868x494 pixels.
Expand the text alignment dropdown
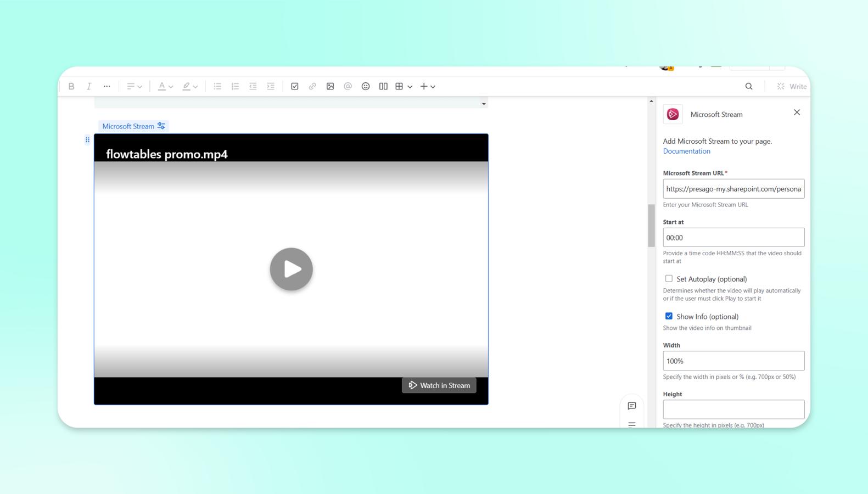click(x=135, y=86)
